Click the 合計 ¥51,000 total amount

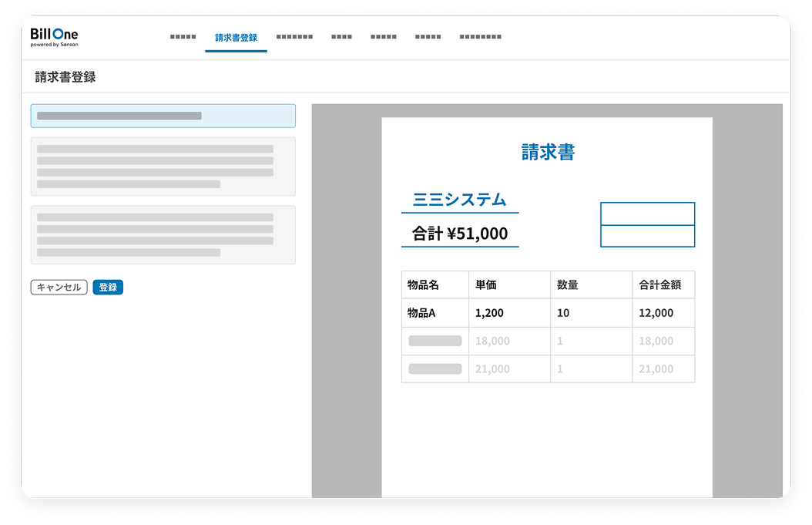(460, 234)
